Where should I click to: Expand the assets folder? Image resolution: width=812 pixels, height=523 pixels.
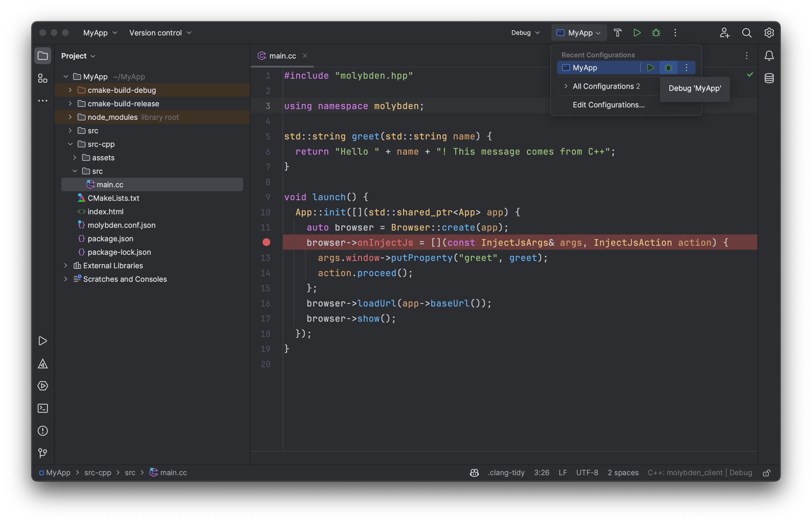tap(74, 157)
